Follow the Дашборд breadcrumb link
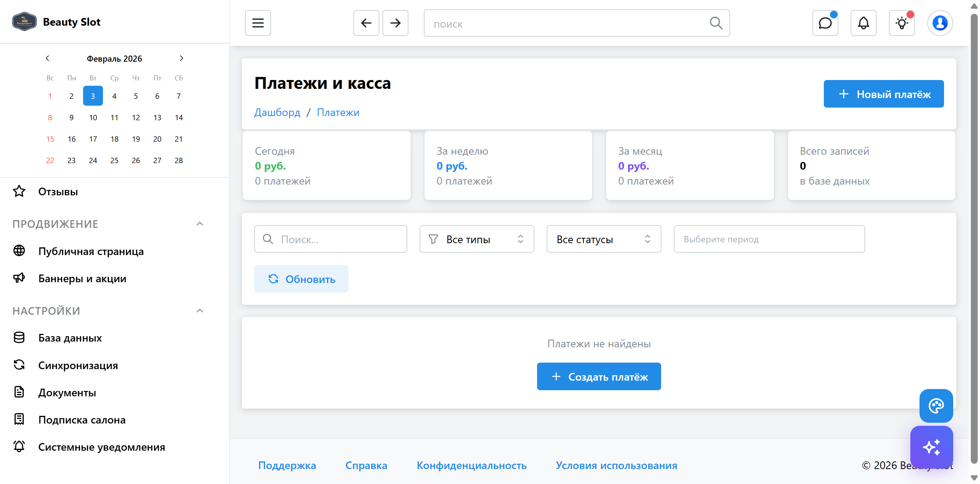This screenshot has height=484, width=980. point(277,112)
